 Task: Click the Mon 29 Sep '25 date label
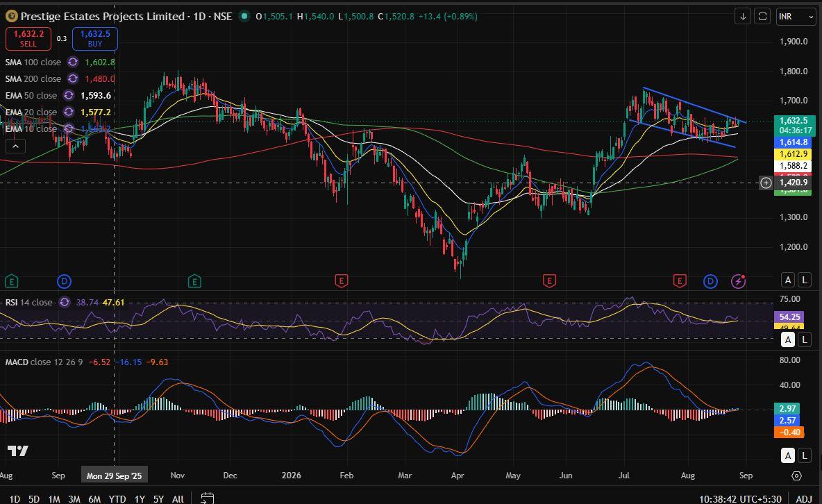[x=115, y=476]
